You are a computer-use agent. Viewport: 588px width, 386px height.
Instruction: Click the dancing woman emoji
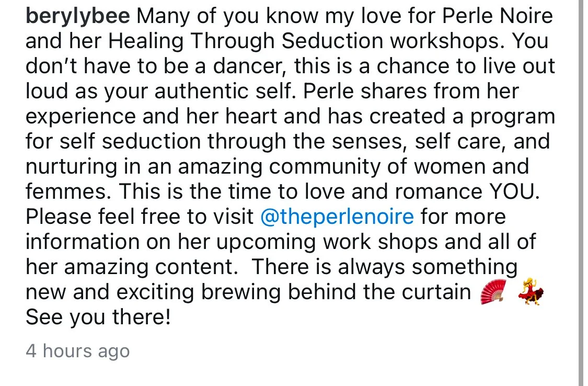pyautogui.click(x=531, y=291)
